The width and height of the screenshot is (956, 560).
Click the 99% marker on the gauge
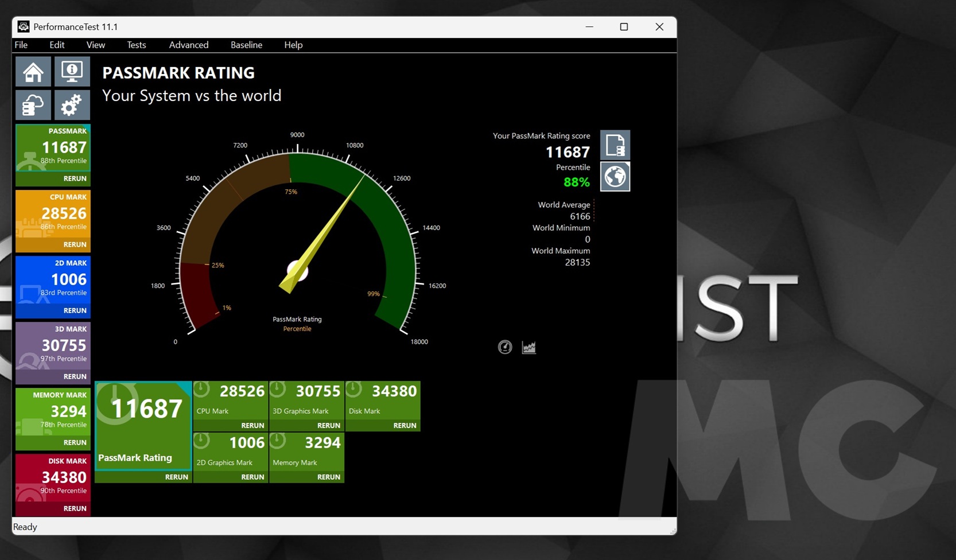374,294
